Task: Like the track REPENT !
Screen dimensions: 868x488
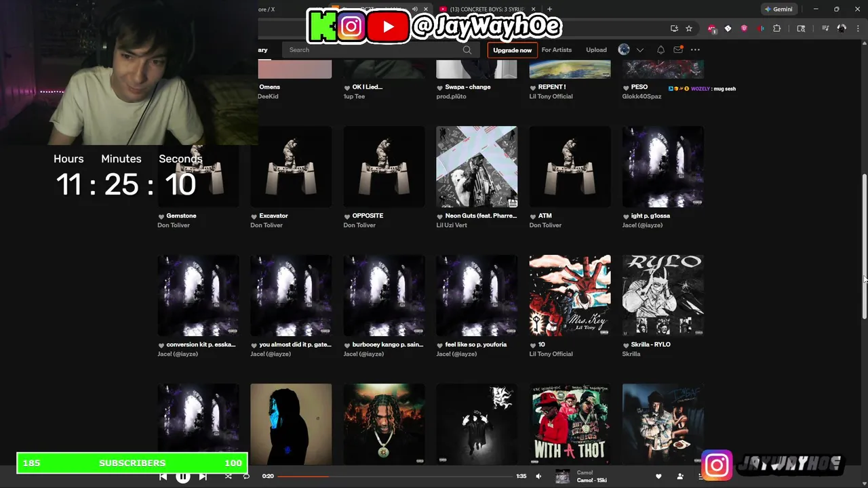Action: click(533, 87)
